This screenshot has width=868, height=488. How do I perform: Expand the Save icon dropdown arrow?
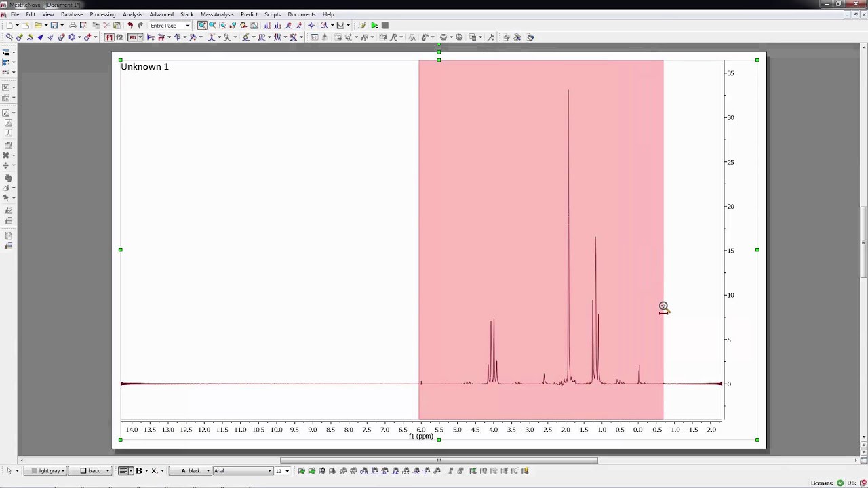coord(62,26)
